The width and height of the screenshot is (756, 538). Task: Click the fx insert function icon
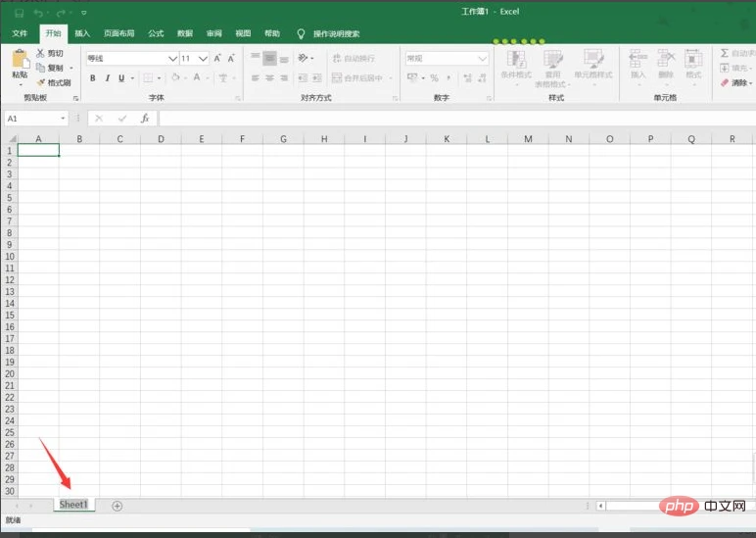tap(145, 118)
